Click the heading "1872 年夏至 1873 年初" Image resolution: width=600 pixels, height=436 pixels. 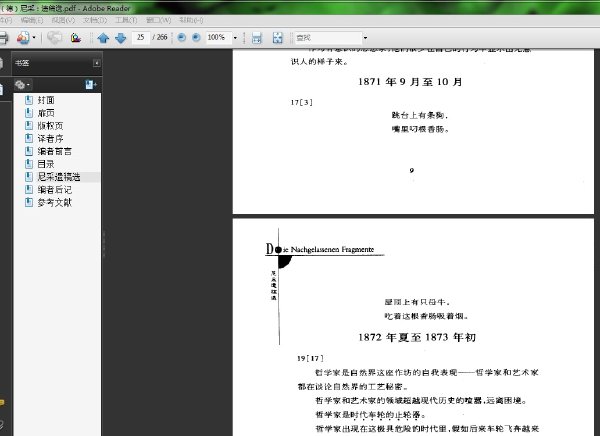(417, 337)
